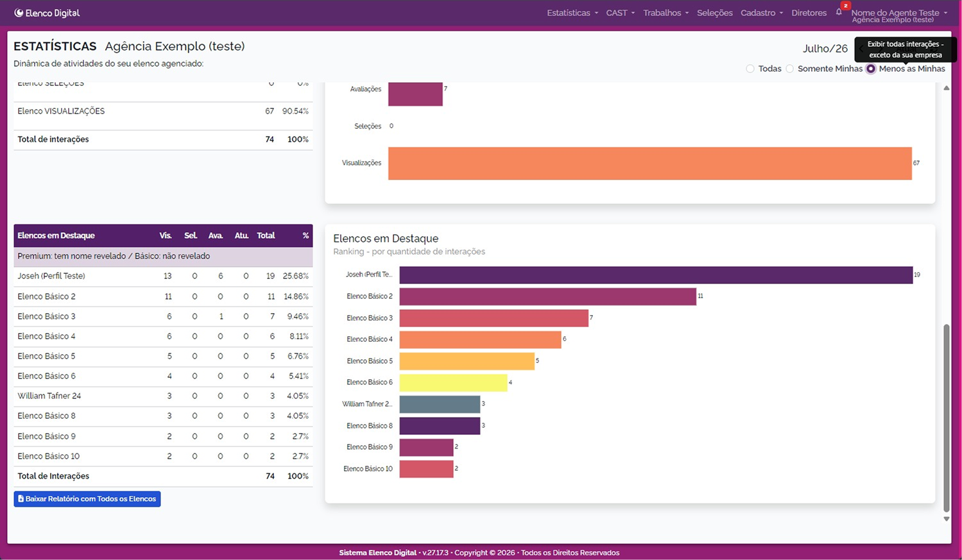962x560 pixels.
Task: Click the Joseph (Perfil Teste) table row
Action: pyautogui.click(x=163, y=276)
